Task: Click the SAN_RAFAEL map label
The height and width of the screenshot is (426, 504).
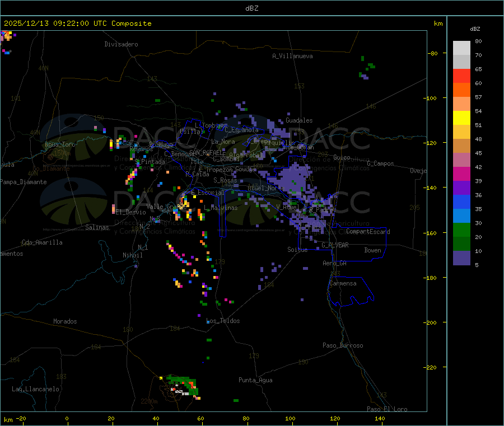Action: coord(207,152)
